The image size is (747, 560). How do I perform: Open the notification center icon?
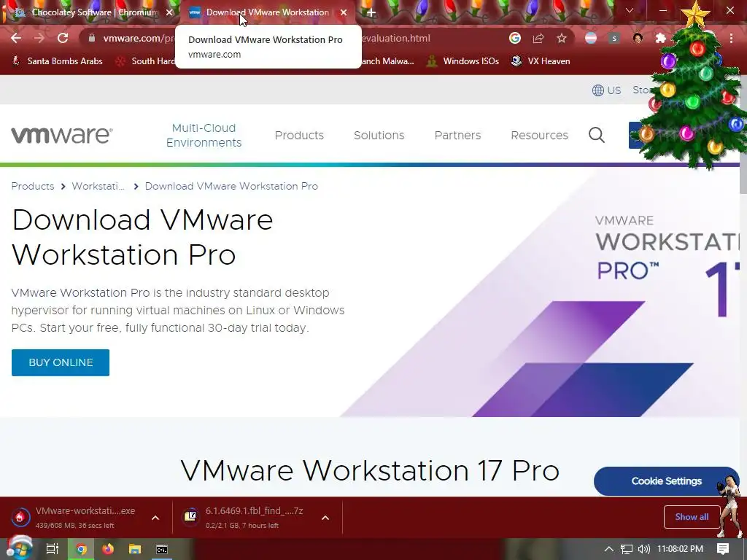click(x=723, y=549)
